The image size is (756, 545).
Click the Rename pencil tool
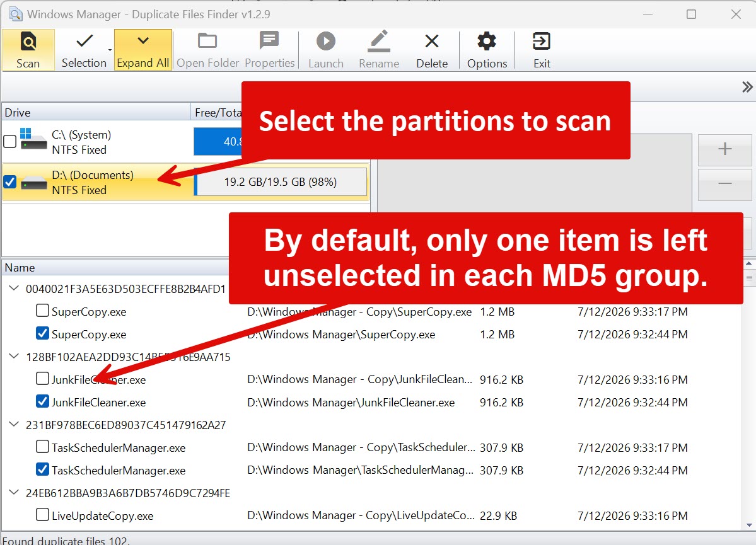tap(379, 50)
